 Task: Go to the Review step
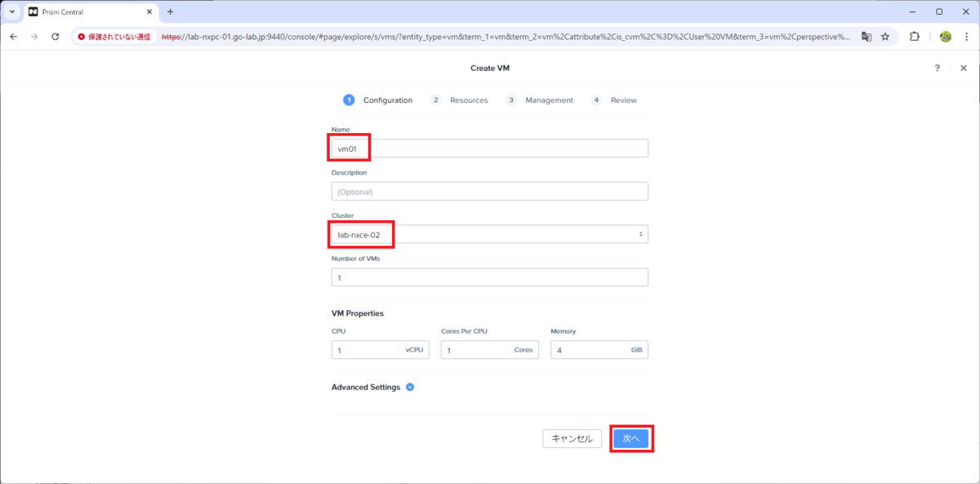coord(614,100)
